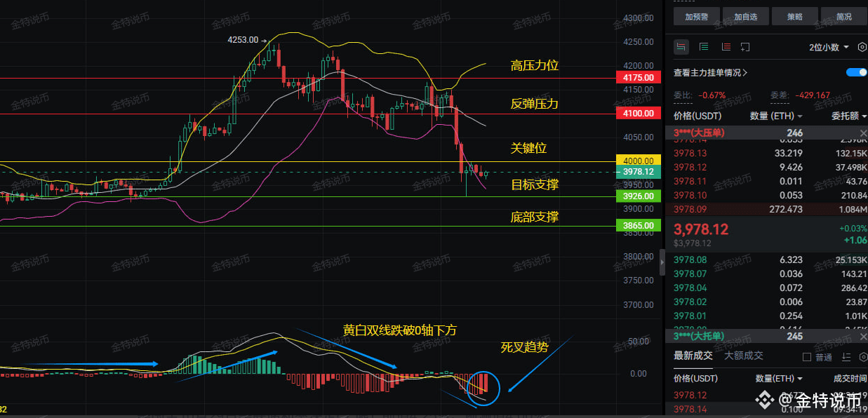
Task: Click the 245 quantity in 大托单 row
Action: (794, 337)
